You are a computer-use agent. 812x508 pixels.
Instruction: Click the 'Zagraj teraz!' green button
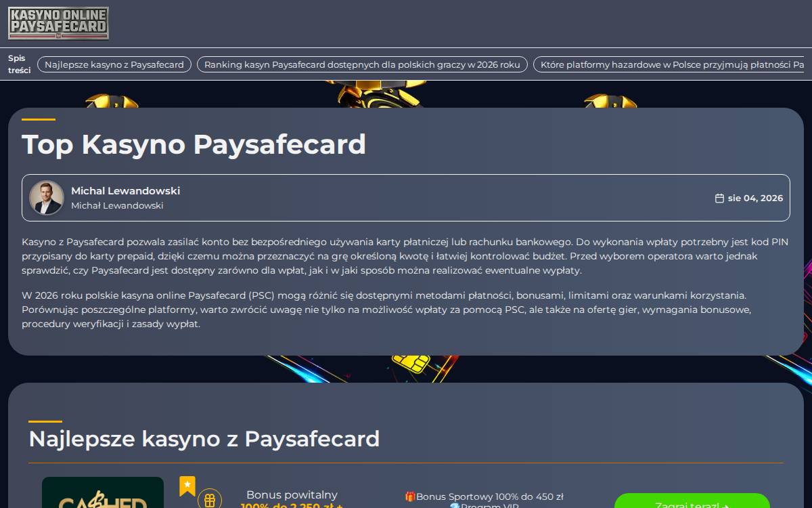tap(692, 502)
